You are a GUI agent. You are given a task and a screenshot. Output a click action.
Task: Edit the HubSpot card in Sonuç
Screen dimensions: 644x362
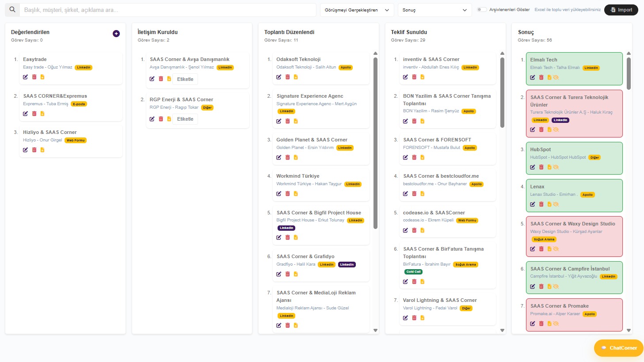(533, 167)
